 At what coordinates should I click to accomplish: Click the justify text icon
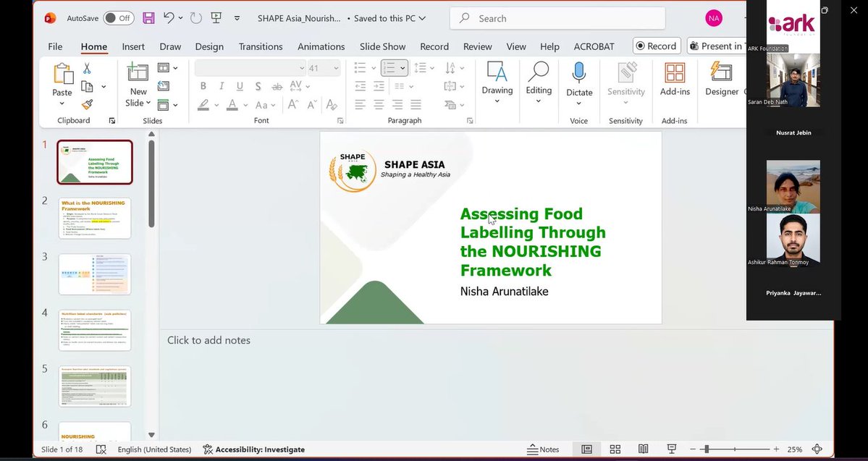tap(416, 104)
